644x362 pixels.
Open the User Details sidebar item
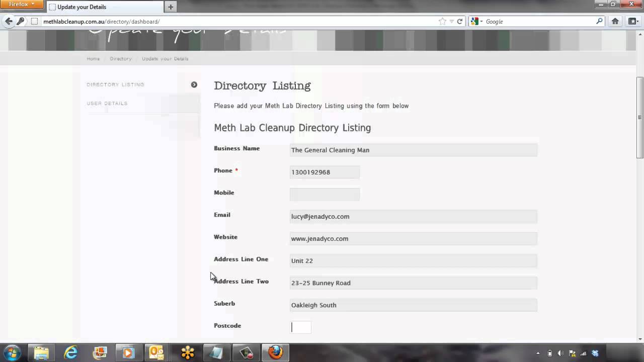(107, 104)
